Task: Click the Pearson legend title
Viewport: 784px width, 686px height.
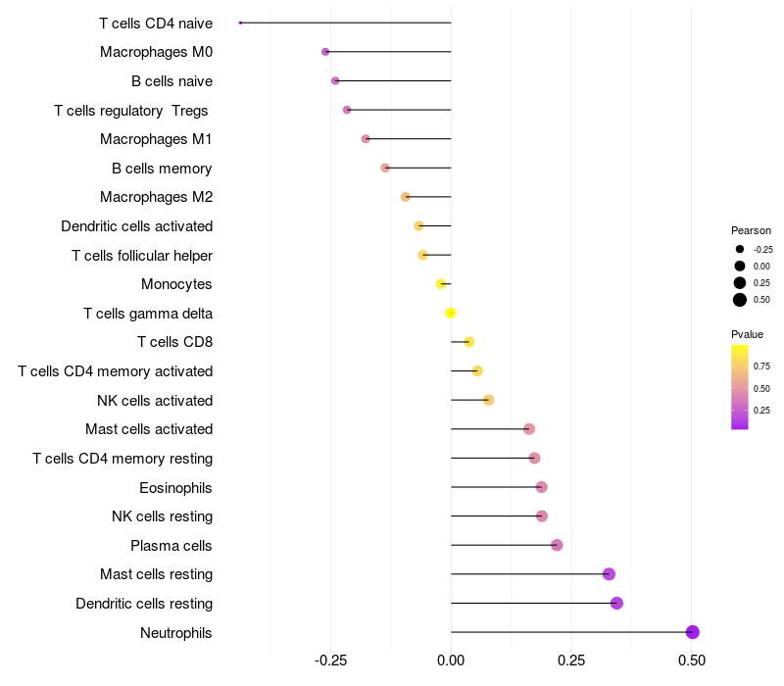Action: pos(751,230)
